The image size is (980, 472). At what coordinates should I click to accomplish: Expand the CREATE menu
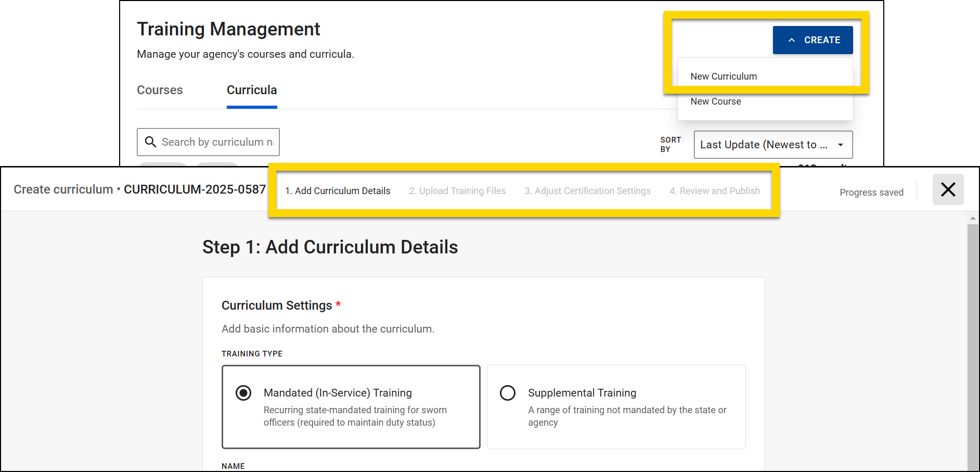(x=813, y=40)
